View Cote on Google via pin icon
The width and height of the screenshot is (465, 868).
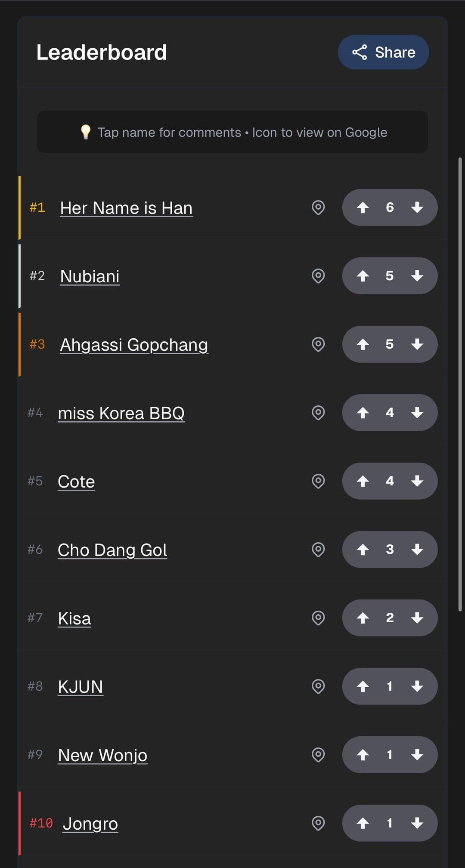click(x=318, y=481)
